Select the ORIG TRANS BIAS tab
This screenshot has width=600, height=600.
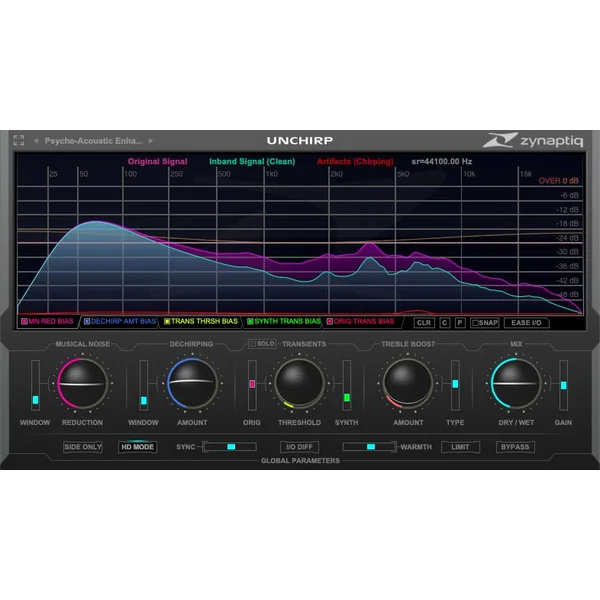click(x=361, y=321)
